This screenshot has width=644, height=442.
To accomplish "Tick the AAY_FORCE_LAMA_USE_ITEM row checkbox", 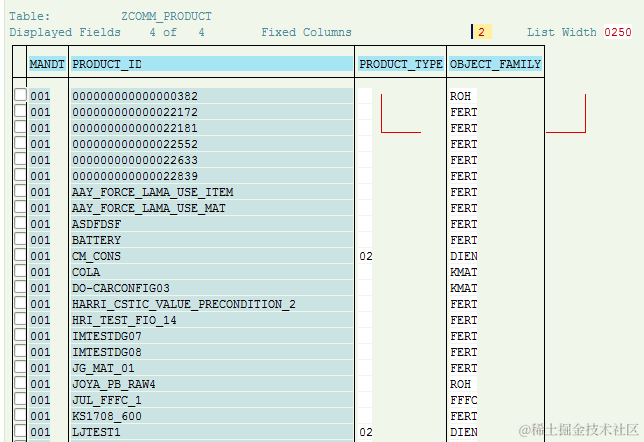I will [21, 191].
